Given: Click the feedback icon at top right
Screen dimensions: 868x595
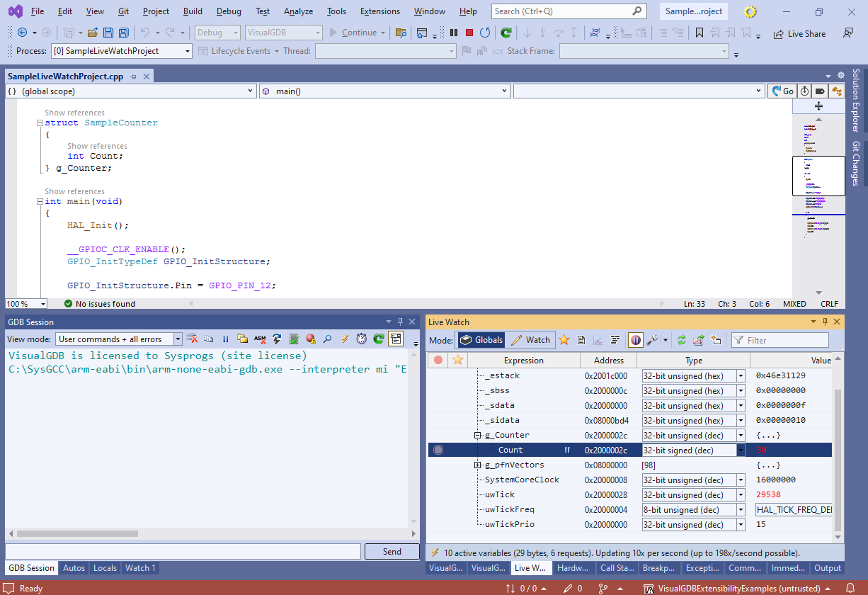Looking at the screenshot, I should tap(848, 33).
